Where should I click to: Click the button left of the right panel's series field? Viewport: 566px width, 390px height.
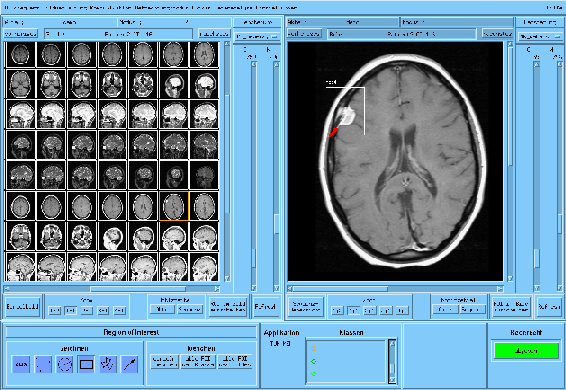click(304, 34)
